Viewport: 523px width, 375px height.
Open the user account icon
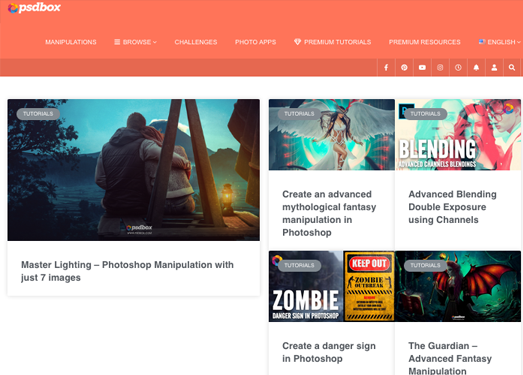(x=494, y=68)
